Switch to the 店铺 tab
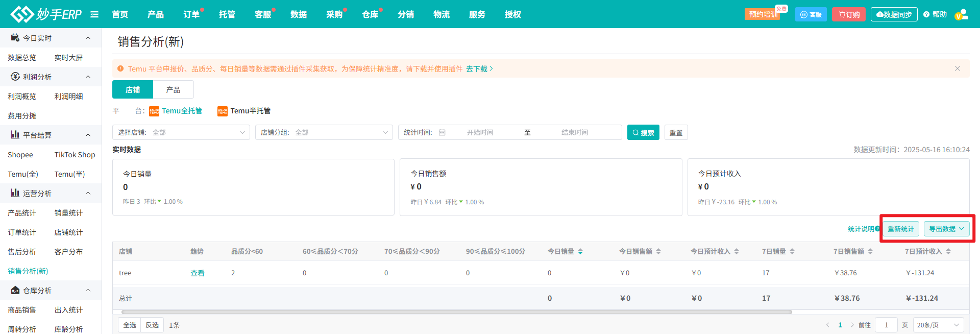980x334 pixels. [133, 89]
